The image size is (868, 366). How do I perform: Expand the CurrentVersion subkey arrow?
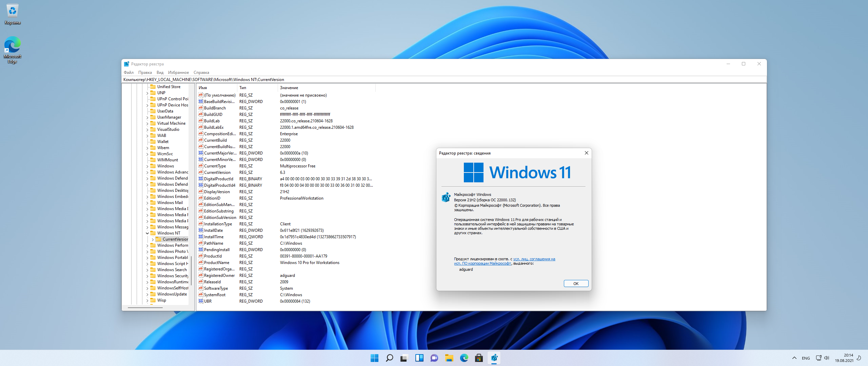pyautogui.click(x=153, y=239)
